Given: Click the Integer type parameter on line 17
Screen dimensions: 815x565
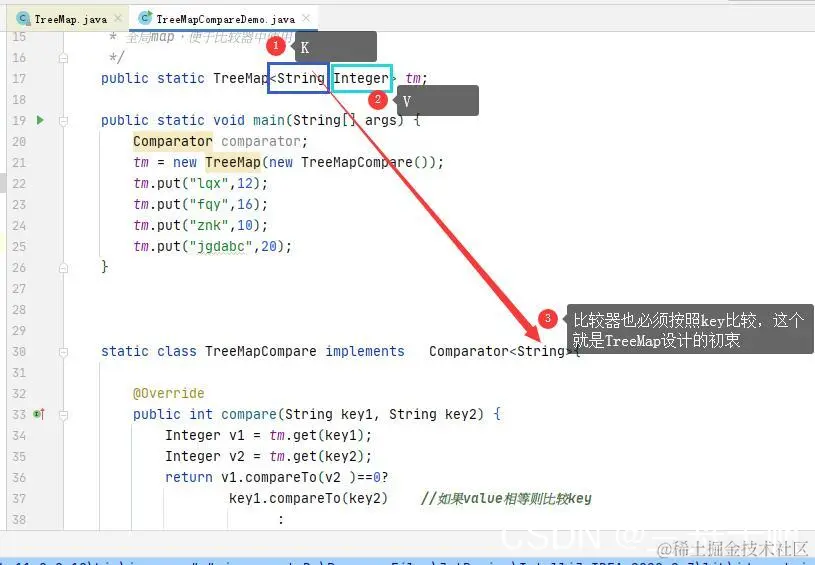Looking at the screenshot, I should (361, 78).
